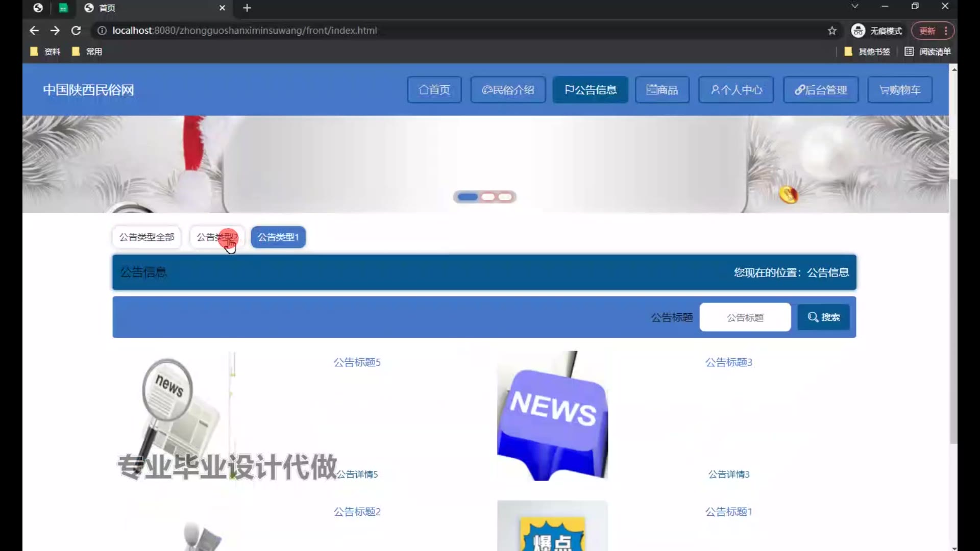Image resolution: width=980 pixels, height=551 pixels.
Task: Open the 资料 bookmark folder
Action: [45, 52]
